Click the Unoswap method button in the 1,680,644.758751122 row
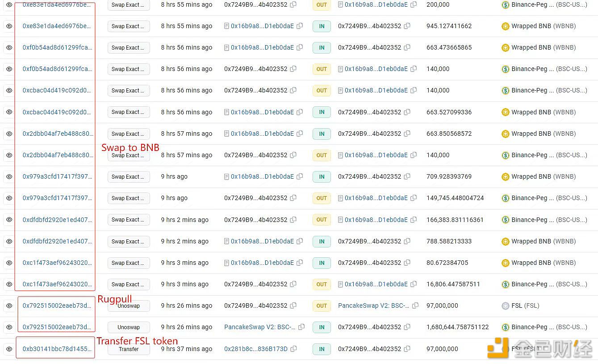 click(x=129, y=327)
